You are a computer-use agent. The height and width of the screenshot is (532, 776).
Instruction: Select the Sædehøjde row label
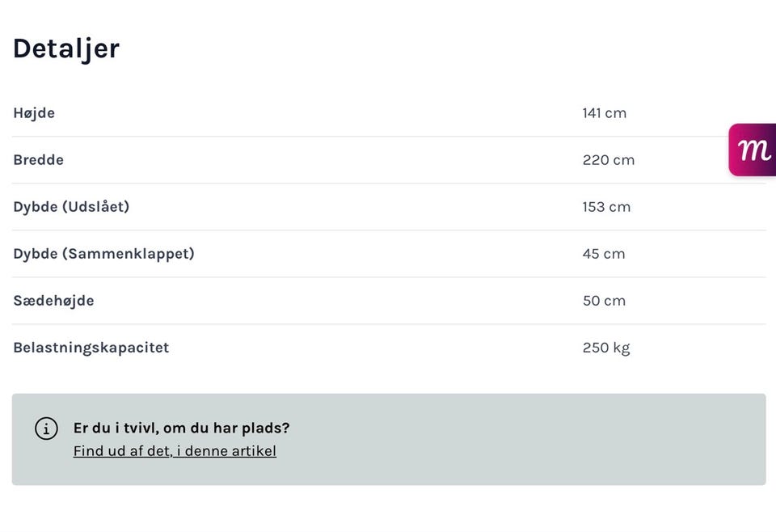[x=53, y=301]
